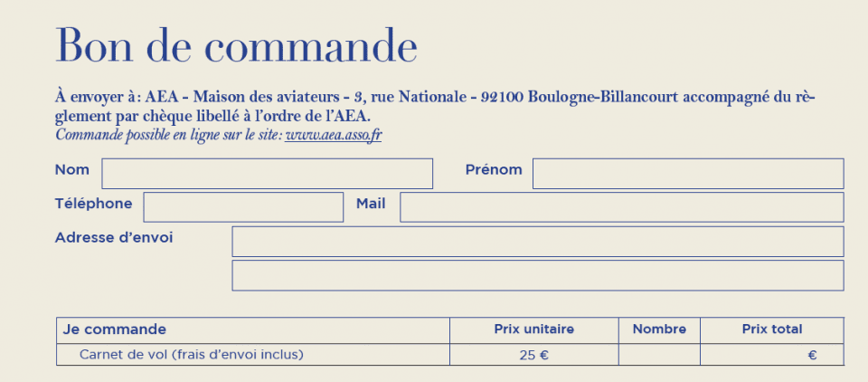
Task: Click the first Adresse d'envoi line
Action: pyautogui.click(x=537, y=241)
